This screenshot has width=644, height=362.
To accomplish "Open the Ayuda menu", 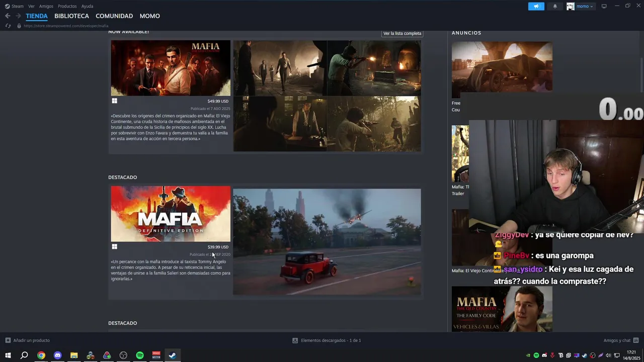I will click(x=87, y=6).
